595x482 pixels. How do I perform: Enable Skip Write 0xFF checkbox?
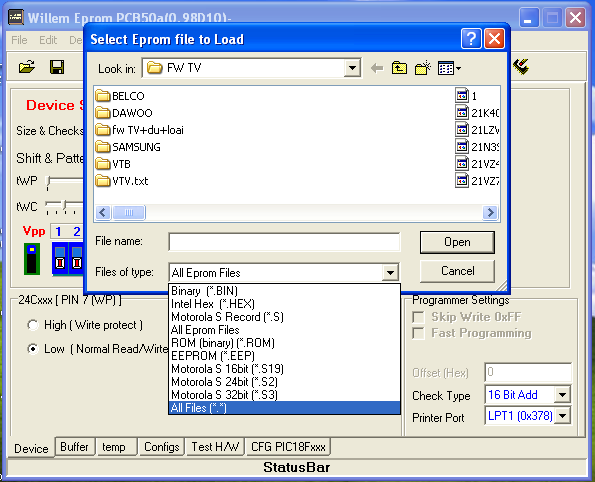coord(419,317)
